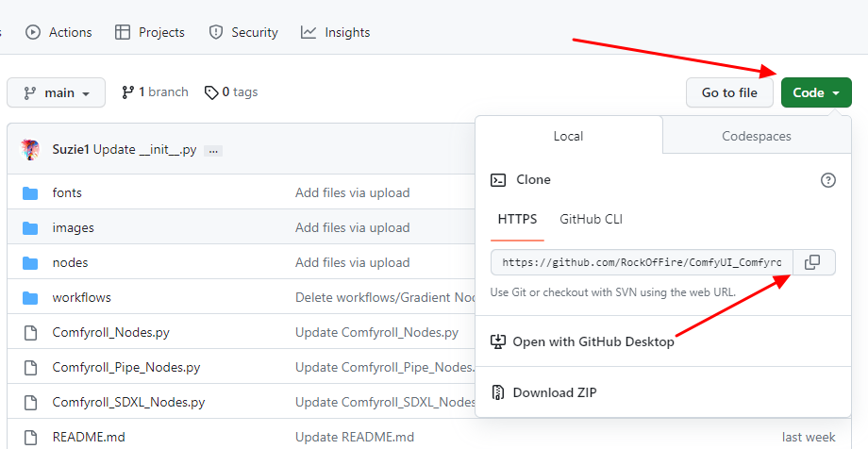Click Download ZIP
Screen dimensions: 868x449
click(543, 392)
